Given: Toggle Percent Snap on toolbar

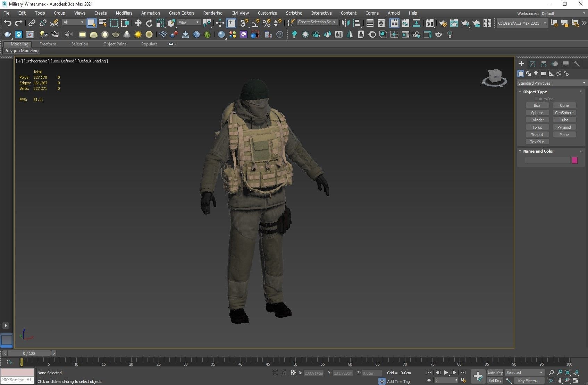Looking at the screenshot, I should [266, 23].
